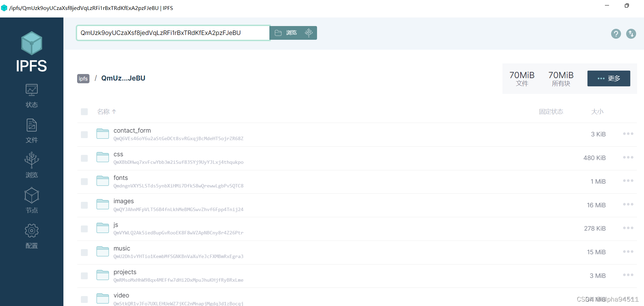Click the js folder icon

click(102, 228)
